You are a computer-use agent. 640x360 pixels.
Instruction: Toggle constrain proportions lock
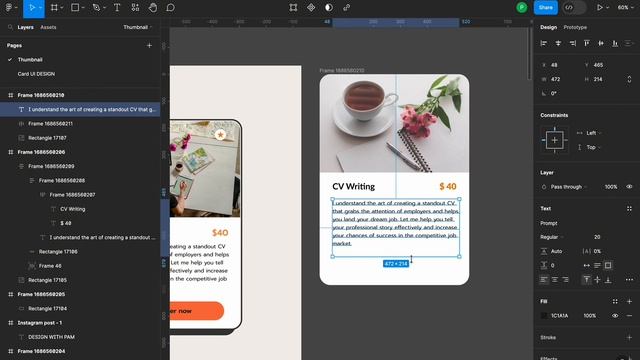(629, 79)
